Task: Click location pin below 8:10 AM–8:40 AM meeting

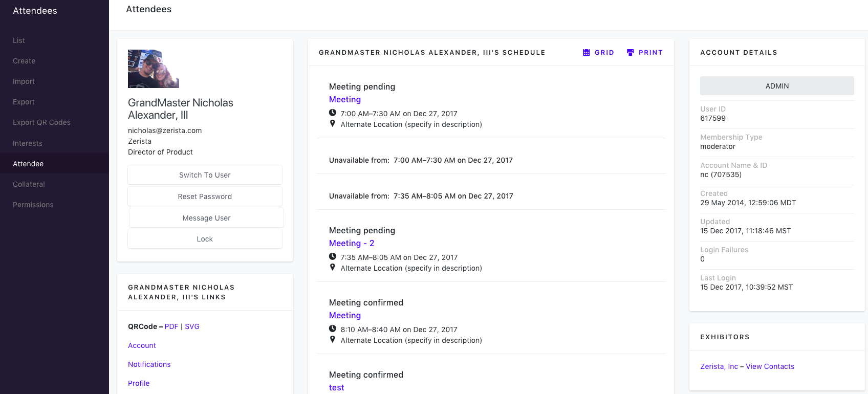Action: [x=333, y=340]
